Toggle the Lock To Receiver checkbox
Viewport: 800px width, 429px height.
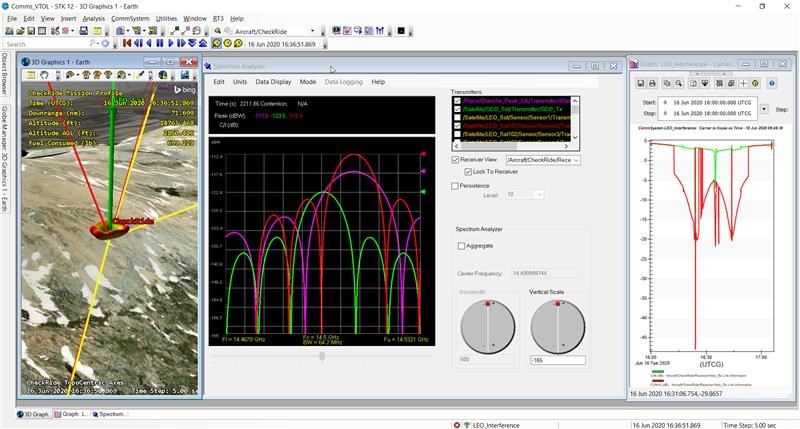click(468, 172)
